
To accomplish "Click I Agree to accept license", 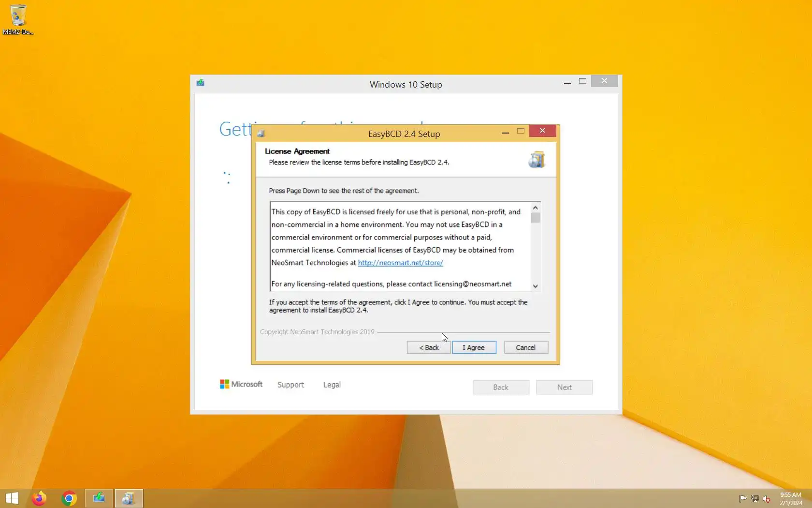I will (x=474, y=347).
